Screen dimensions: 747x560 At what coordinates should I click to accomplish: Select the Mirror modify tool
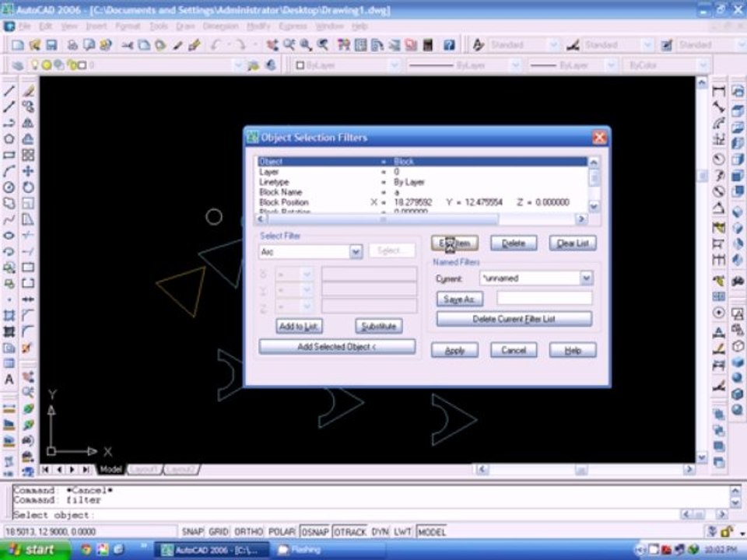28,123
